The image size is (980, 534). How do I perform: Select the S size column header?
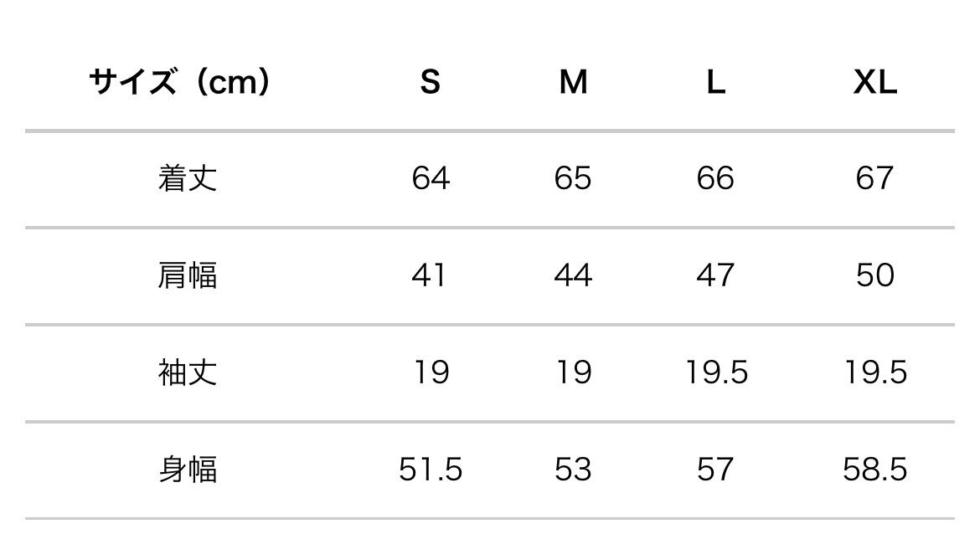point(430,82)
